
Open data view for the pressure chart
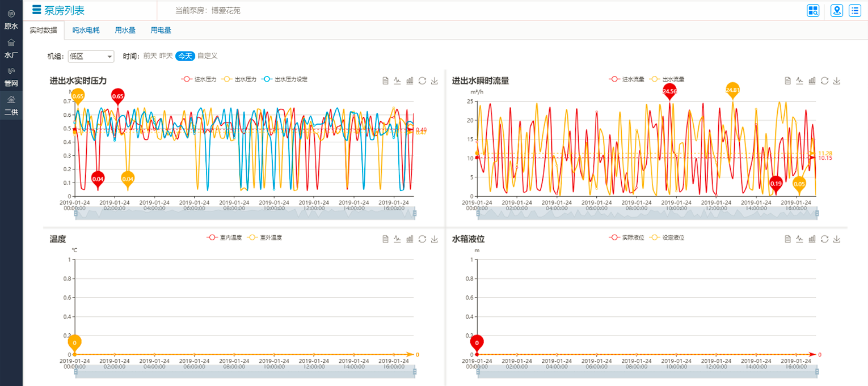click(x=385, y=81)
